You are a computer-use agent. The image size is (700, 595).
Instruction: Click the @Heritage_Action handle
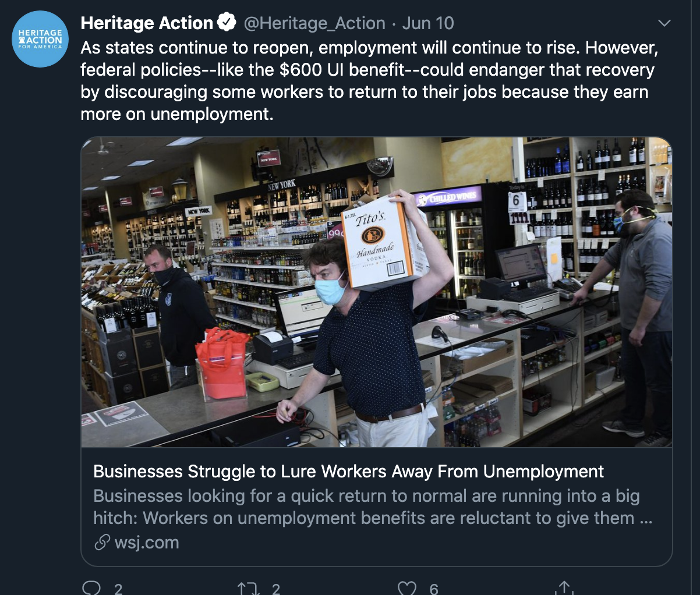coord(314,23)
